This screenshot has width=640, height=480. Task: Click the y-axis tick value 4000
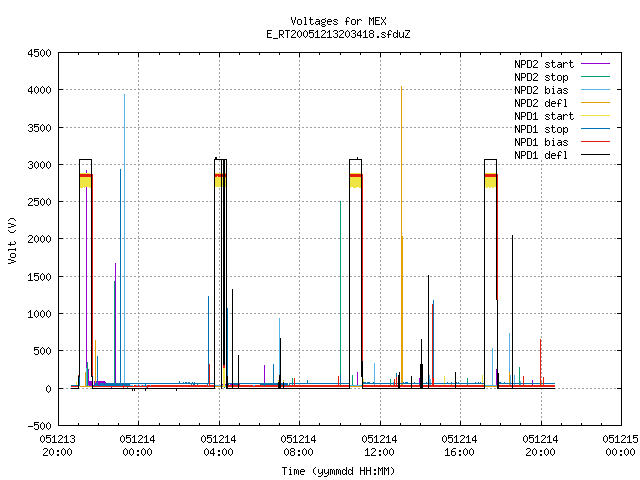coord(39,90)
